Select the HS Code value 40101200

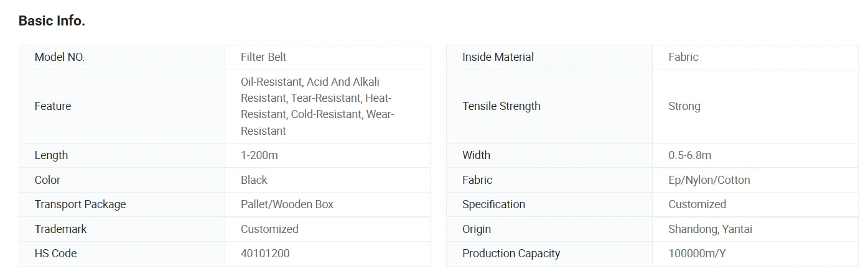pyautogui.click(x=265, y=253)
